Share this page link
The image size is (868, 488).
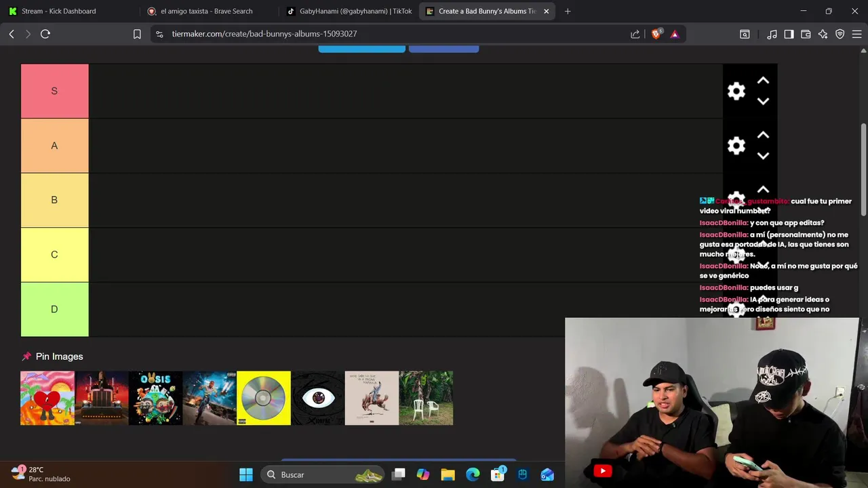pyautogui.click(x=635, y=34)
